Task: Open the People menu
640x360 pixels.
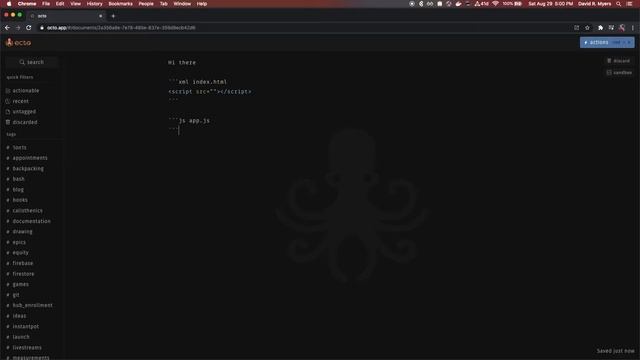Action: tap(146, 4)
